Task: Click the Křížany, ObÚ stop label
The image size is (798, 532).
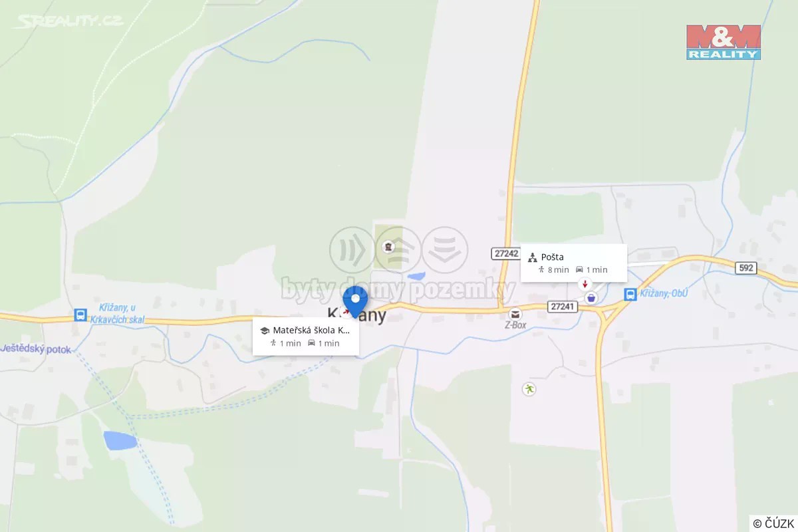Action: tap(664, 294)
